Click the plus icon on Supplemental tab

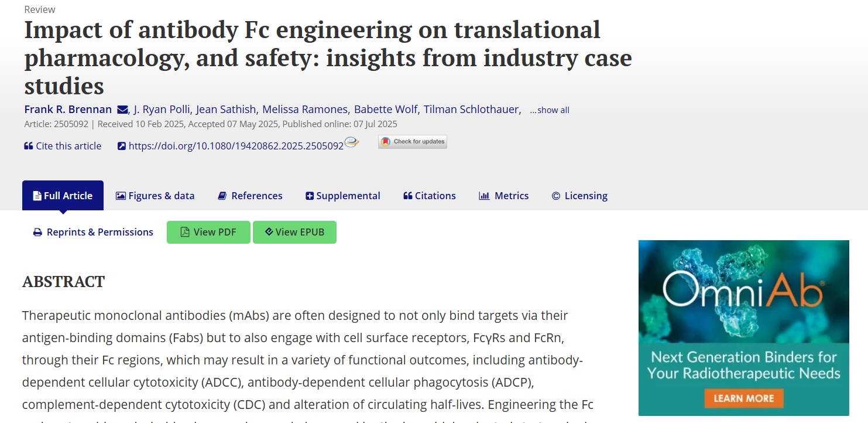(x=310, y=196)
